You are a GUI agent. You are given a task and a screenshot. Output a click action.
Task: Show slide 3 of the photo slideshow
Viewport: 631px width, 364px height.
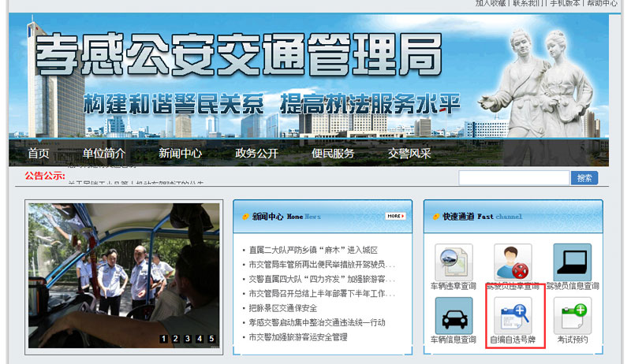(188, 339)
